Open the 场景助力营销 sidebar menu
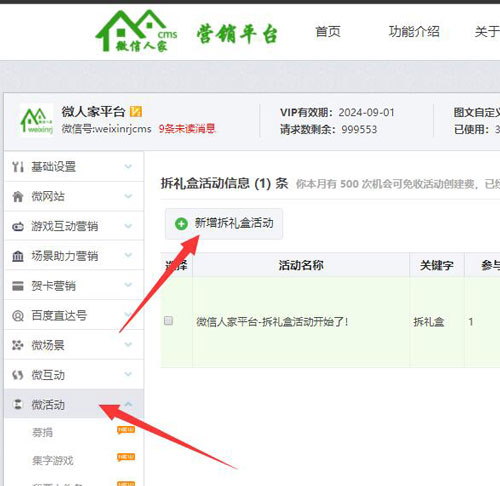The height and width of the screenshot is (486, 500). [74, 256]
